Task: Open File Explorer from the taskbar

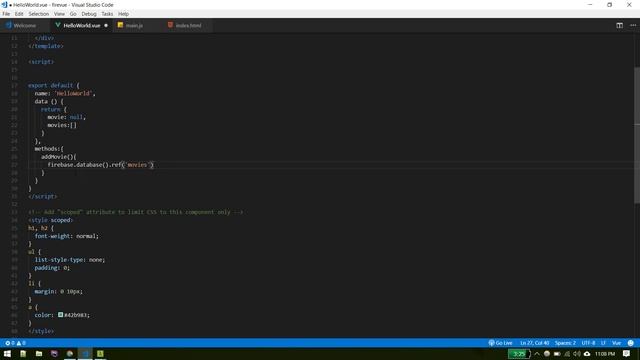Action: pyautogui.click(x=39, y=353)
